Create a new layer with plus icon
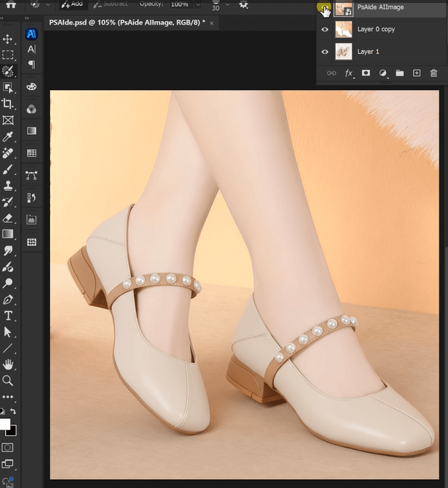This screenshot has width=448, height=488. 417,73
